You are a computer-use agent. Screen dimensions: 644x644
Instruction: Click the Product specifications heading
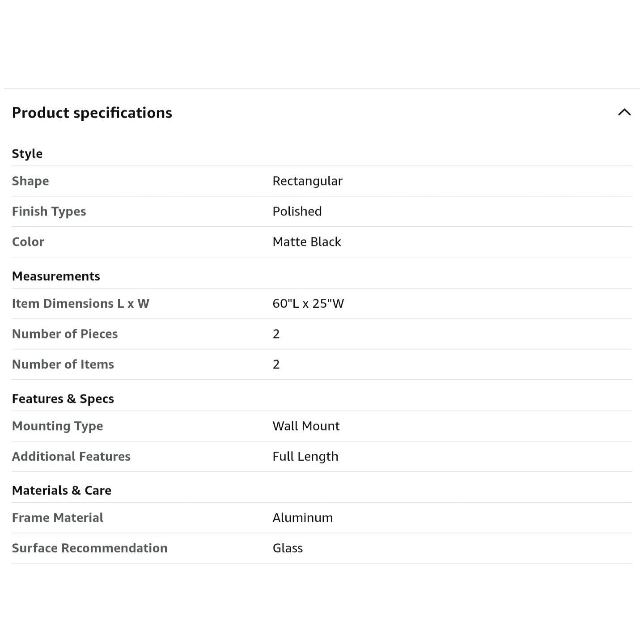(92, 113)
